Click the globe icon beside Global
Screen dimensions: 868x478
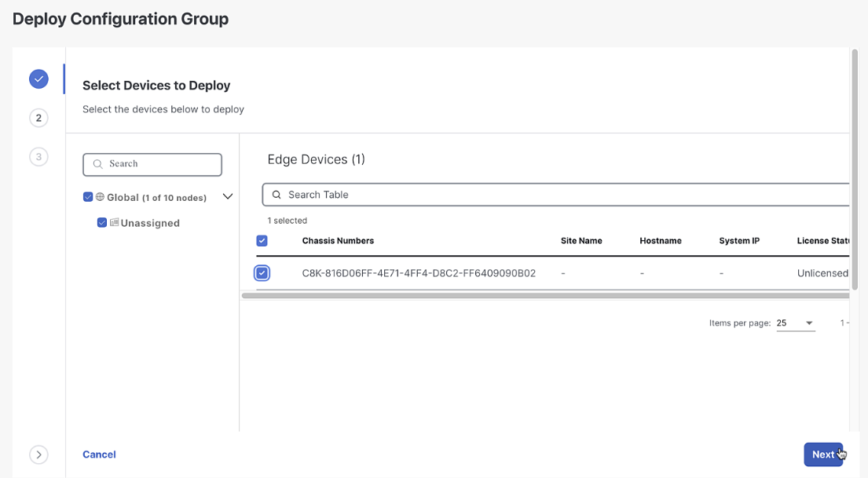pyautogui.click(x=101, y=197)
